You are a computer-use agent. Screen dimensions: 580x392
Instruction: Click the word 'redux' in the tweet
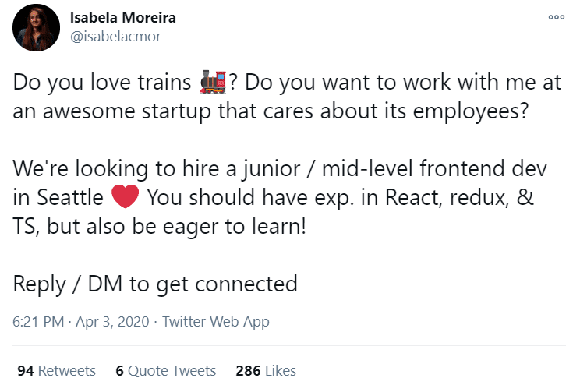coord(483,197)
